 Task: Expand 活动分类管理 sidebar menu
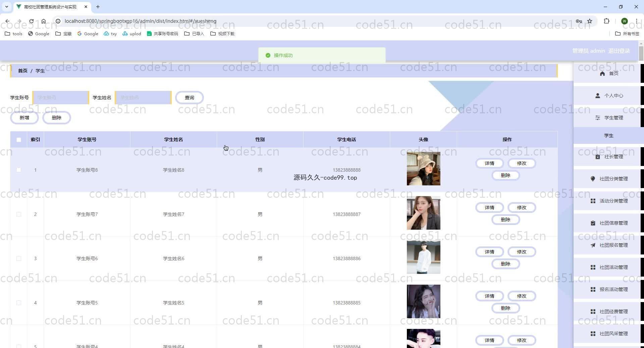(x=608, y=201)
